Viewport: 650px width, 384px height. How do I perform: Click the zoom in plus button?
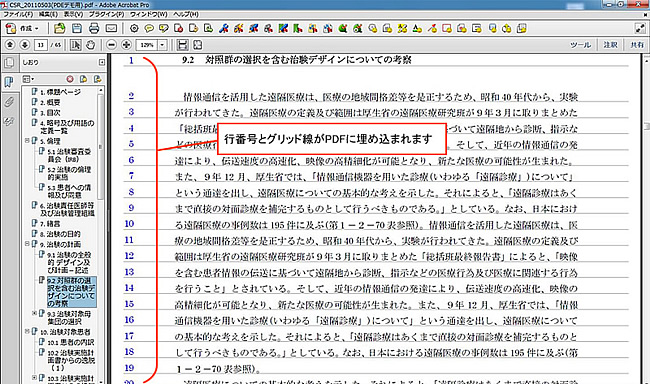point(126,45)
